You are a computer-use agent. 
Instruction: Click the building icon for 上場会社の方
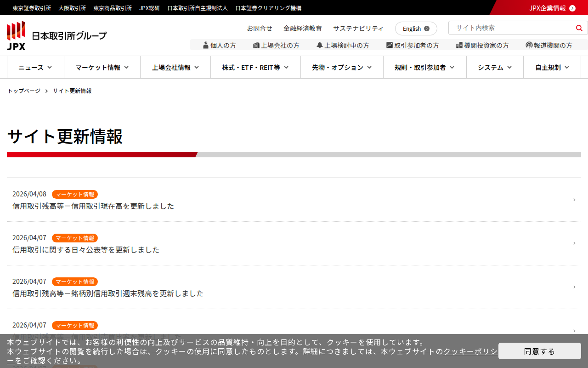(256, 45)
